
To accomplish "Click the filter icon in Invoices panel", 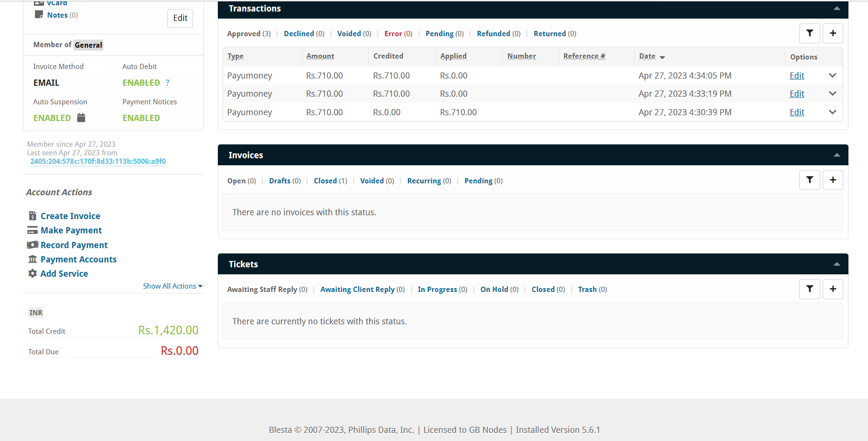I will coord(809,180).
